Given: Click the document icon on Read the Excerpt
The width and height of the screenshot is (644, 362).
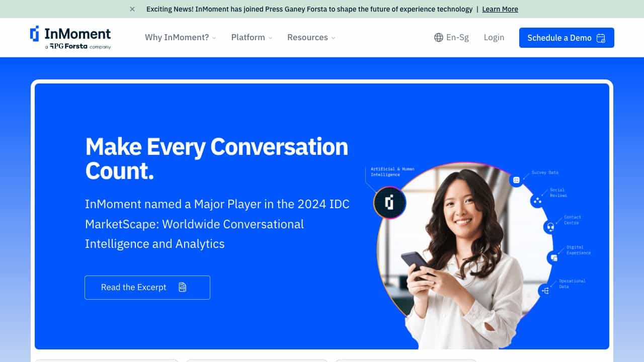Looking at the screenshot, I should (183, 287).
